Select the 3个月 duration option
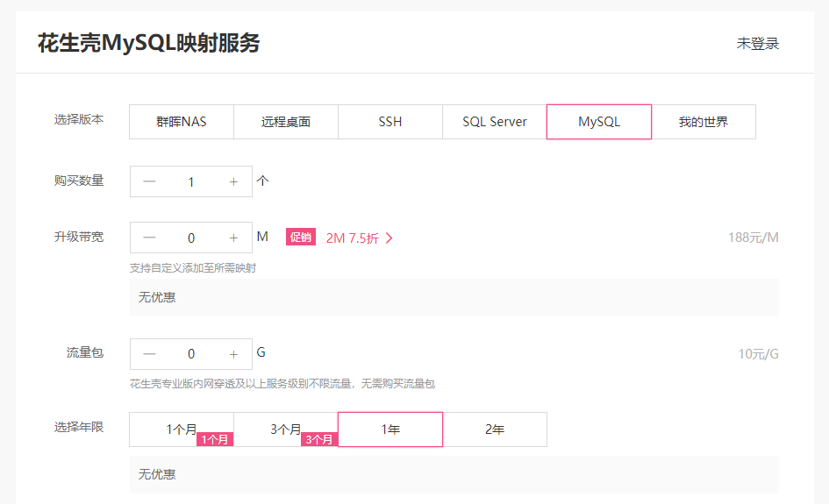The height and width of the screenshot is (504, 829). click(x=285, y=429)
